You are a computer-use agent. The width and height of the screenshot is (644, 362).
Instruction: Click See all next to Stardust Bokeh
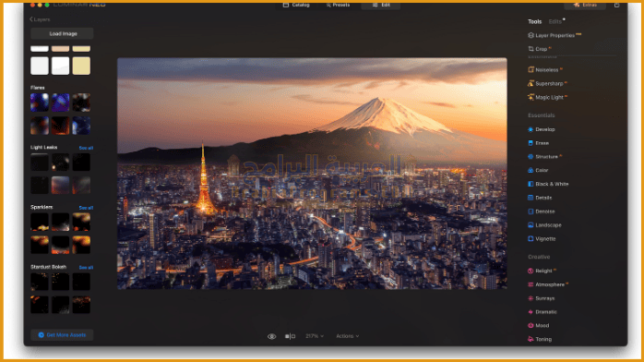(86, 268)
